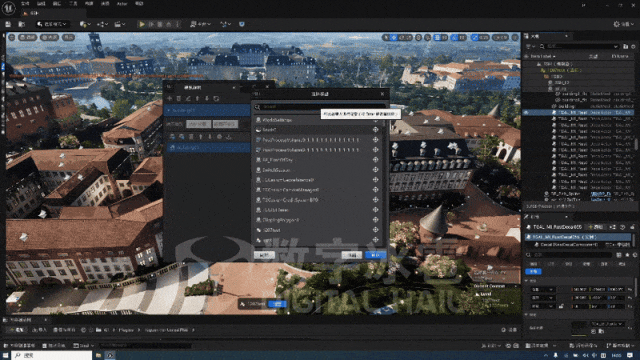Viewport: 640px width, 360px height.
Task: Open the Actor menu in menu bar
Action: (x=122, y=4)
